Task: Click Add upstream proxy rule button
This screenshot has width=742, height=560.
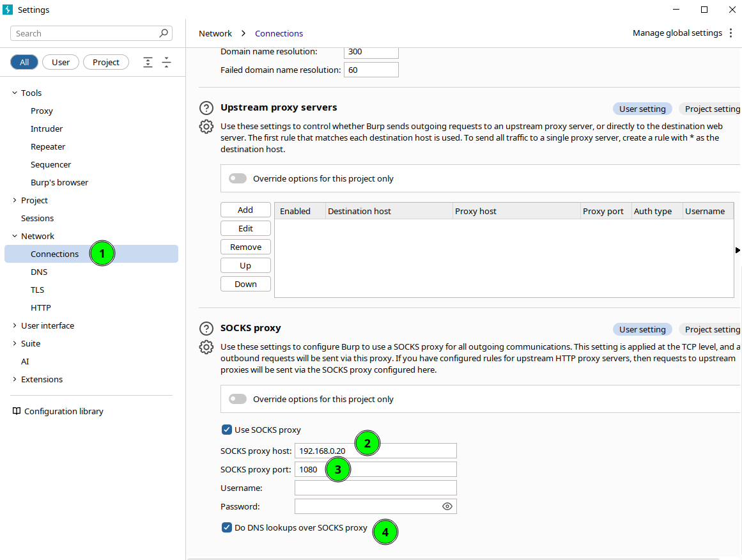Action: (245, 210)
